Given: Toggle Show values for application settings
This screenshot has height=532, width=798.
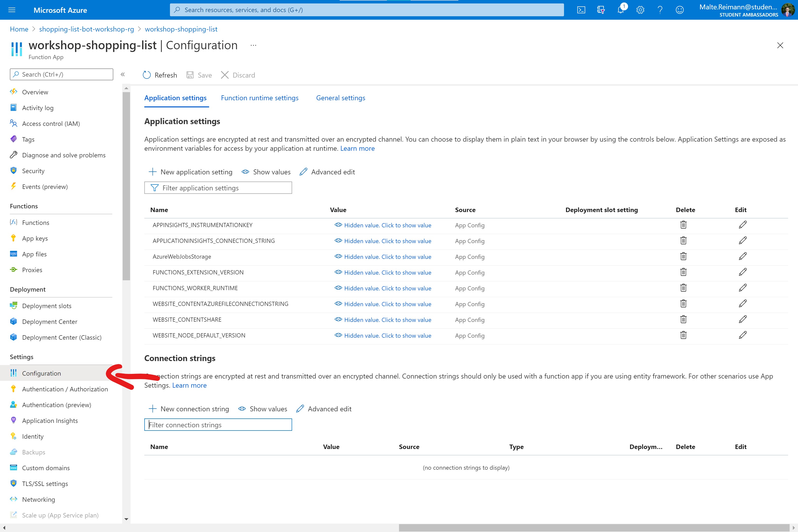Looking at the screenshot, I should coord(266,172).
